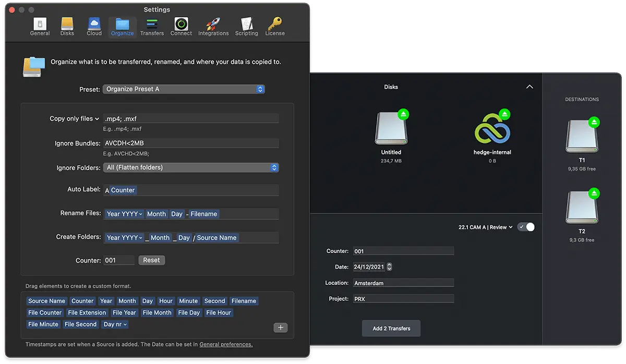This screenshot has height=364, width=626.
Task: Open the Connect settings tab
Action: (181, 27)
